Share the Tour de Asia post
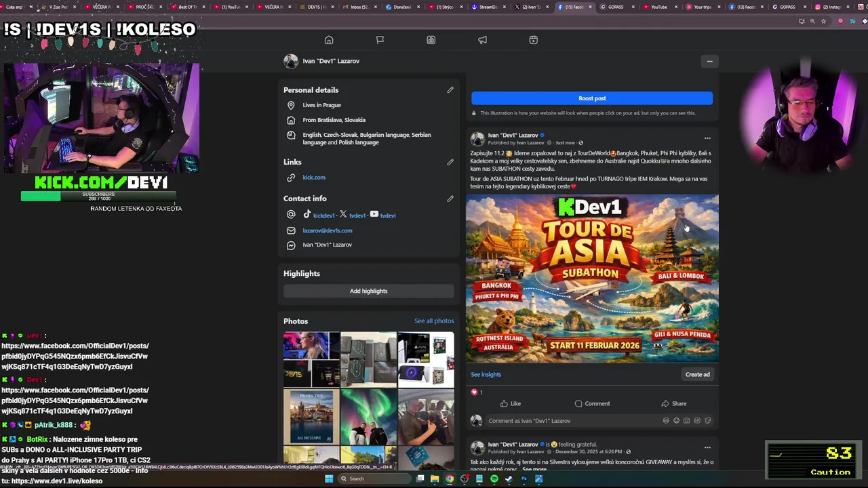This screenshot has height=488, width=868. point(673,403)
